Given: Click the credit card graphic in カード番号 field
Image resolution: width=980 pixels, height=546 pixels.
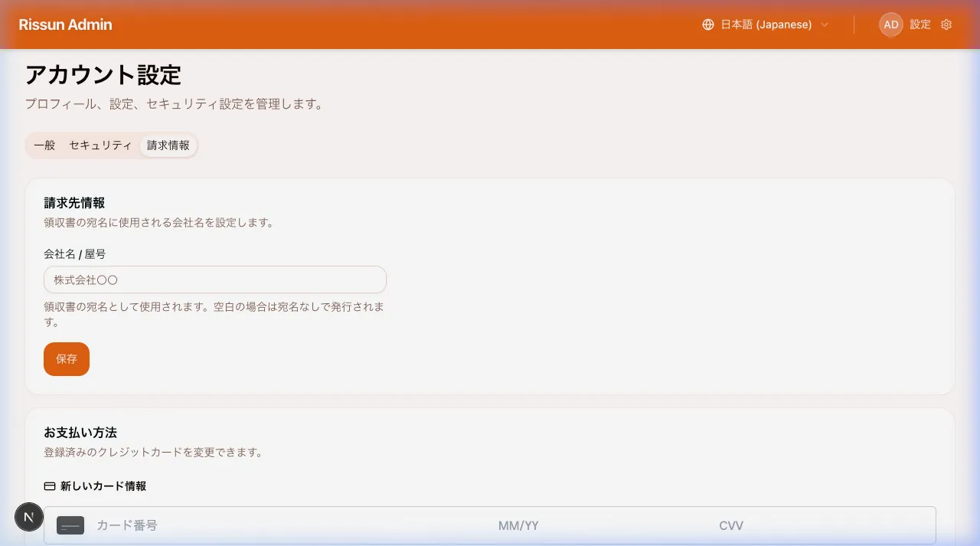Looking at the screenshot, I should tap(70, 525).
